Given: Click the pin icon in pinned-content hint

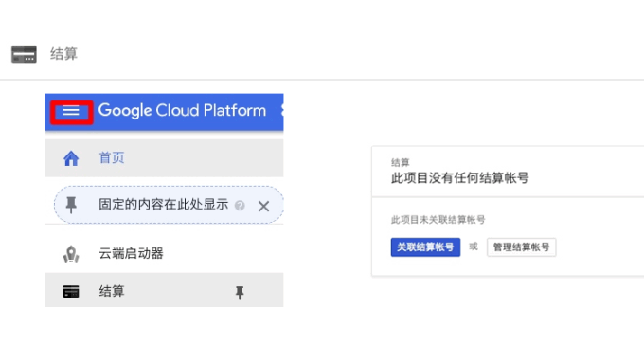Looking at the screenshot, I should (x=71, y=205).
